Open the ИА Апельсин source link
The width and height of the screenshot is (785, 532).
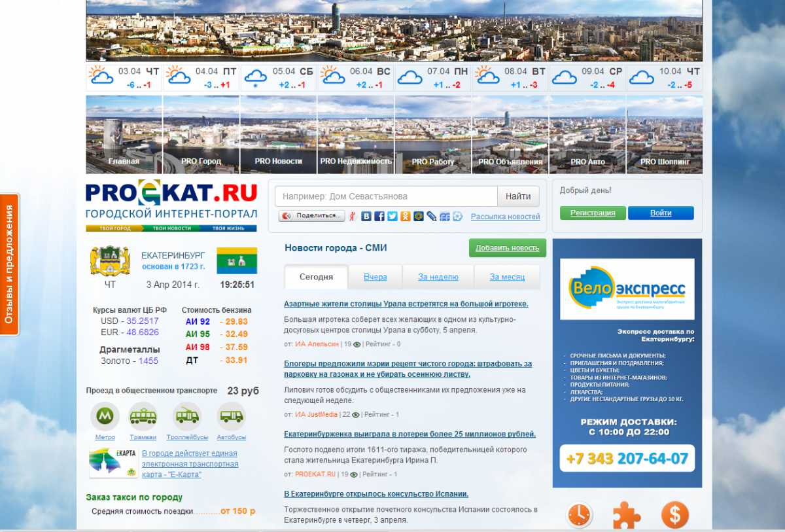[317, 344]
